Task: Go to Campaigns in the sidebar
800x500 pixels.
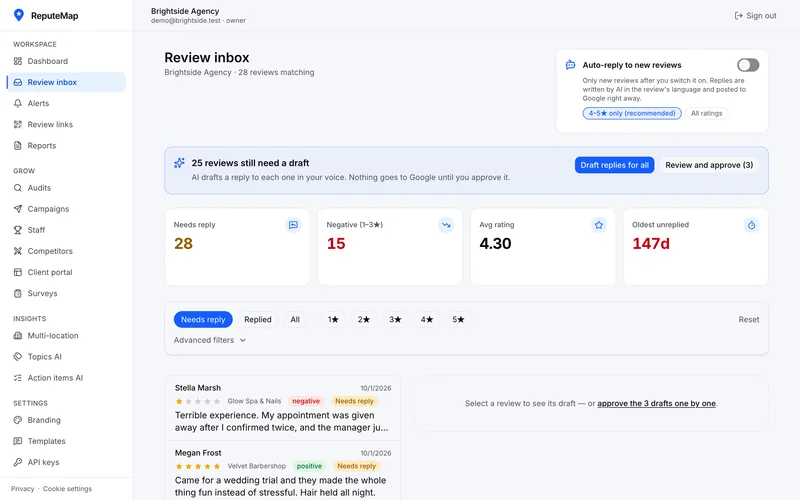Action: pyautogui.click(x=66, y=209)
